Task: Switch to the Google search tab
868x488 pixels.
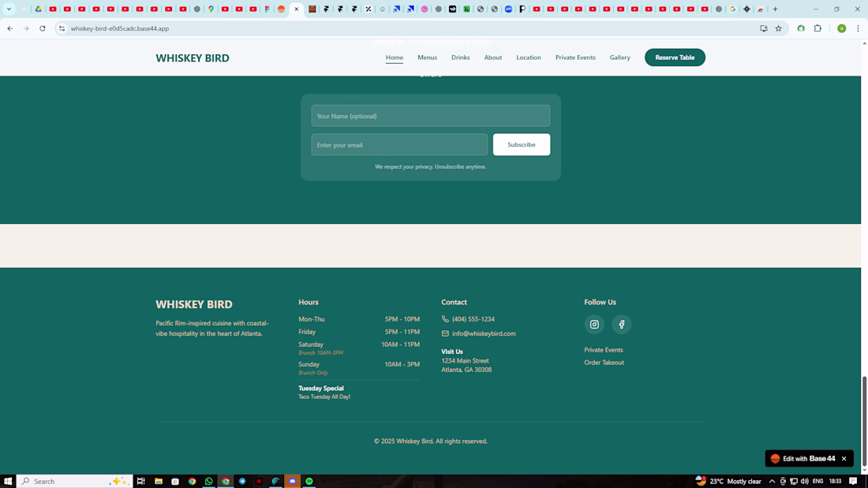Action: [x=732, y=9]
